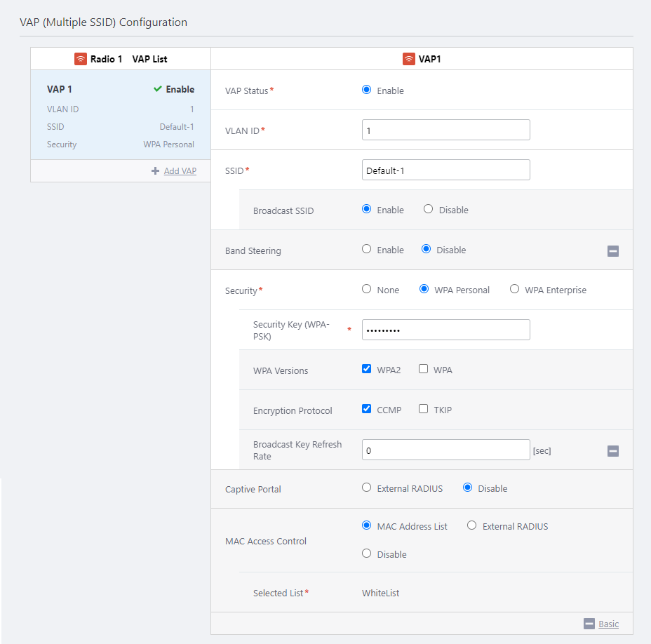The width and height of the screenshot is (651, 644).
Task: Click the Radio 1 Wi-Fi icon
Action: 81,59
